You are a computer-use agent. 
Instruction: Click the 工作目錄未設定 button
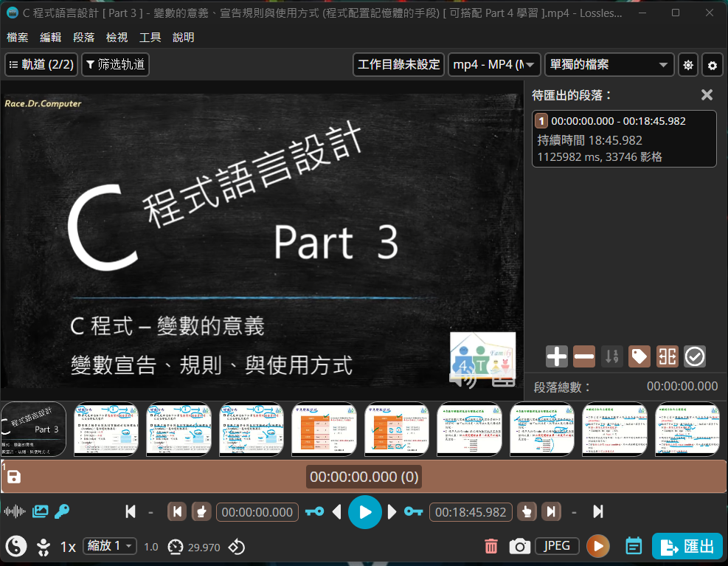(x=398, y=65)
